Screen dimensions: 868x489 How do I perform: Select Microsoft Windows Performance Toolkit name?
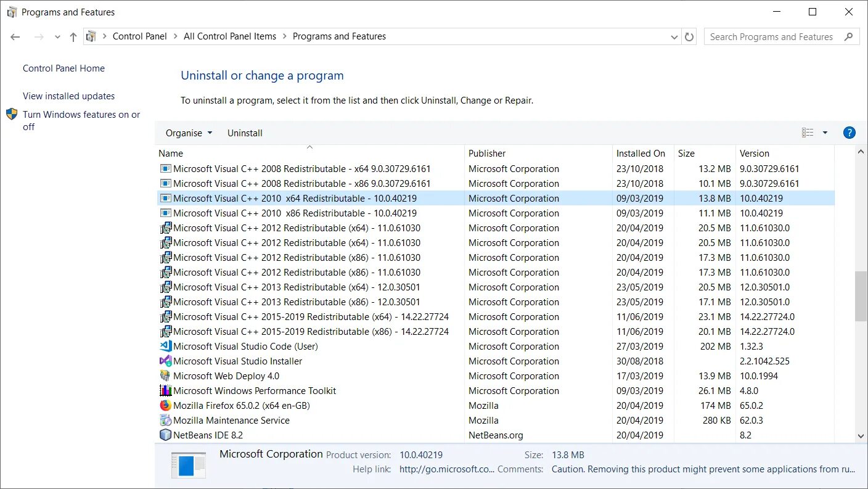[255, 391]
